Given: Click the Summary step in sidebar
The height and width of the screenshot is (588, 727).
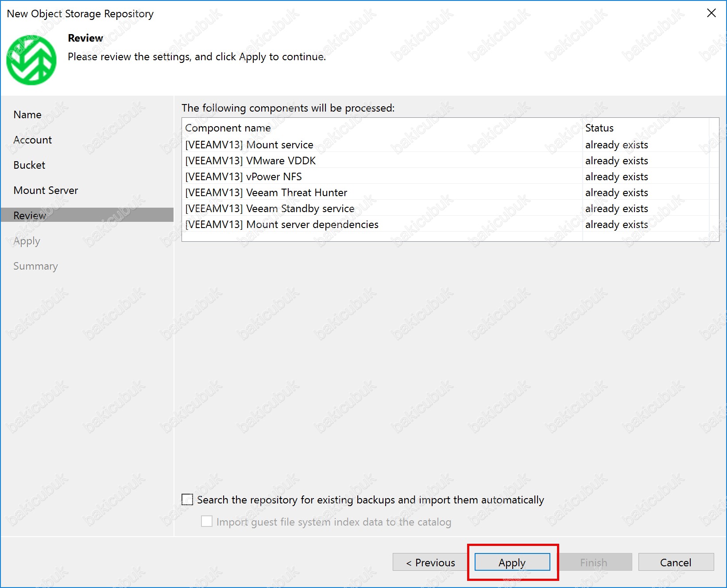Looking at the screenshot, I should (x=35, y=266).
